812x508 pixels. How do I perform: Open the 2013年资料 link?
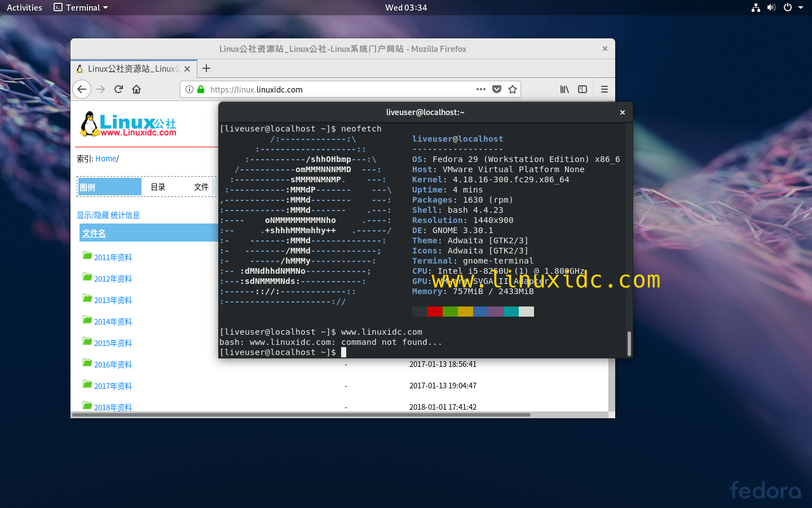tap(113, 300)
